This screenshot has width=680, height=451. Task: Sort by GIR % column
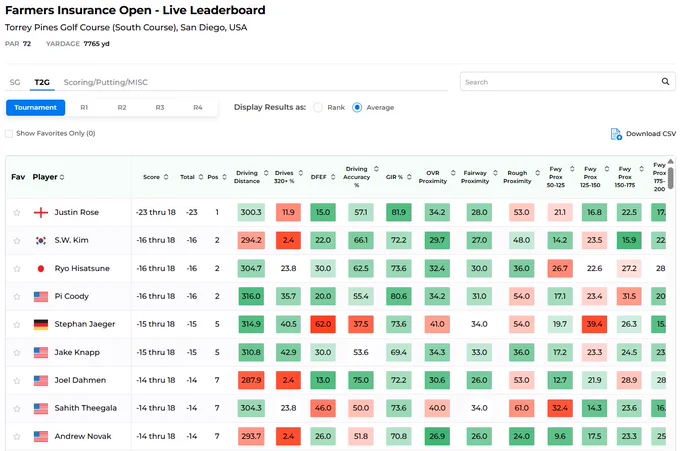409,177
